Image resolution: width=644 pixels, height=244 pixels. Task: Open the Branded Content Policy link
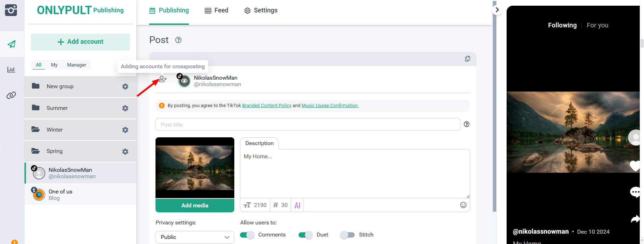pos(267,106)
